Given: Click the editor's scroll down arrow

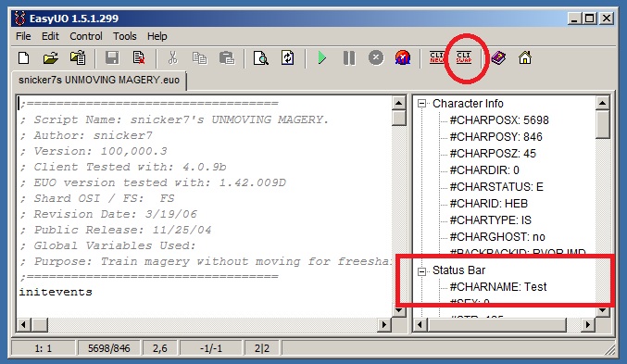Looking at the screenshot, I should coord(398,310).
